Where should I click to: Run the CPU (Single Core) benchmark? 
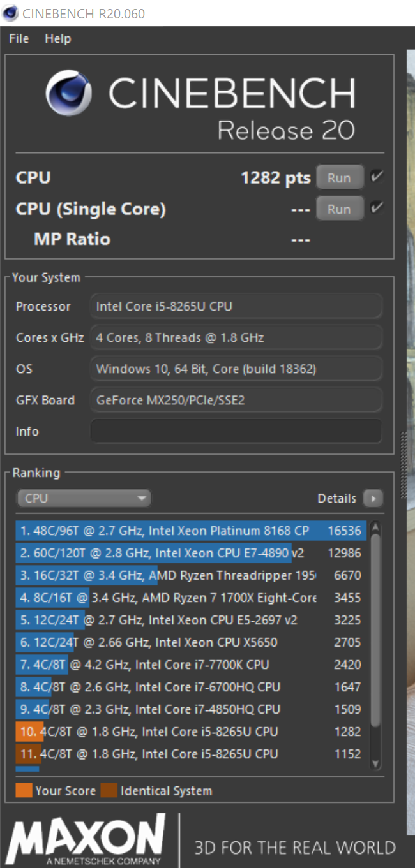(340, 209)
